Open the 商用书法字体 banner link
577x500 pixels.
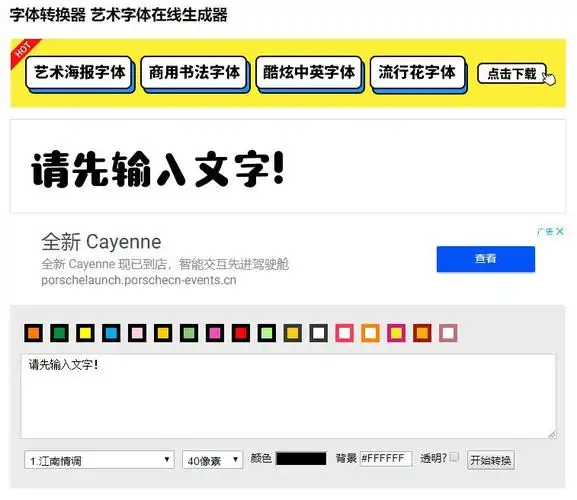click(x=195, y=74)
